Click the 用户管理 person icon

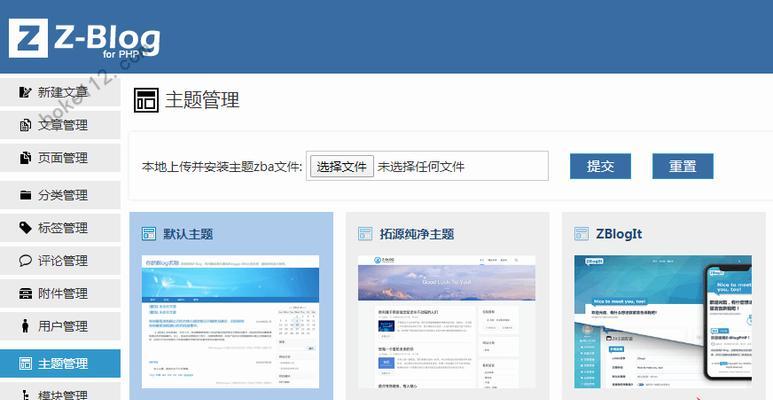point(25,326)
